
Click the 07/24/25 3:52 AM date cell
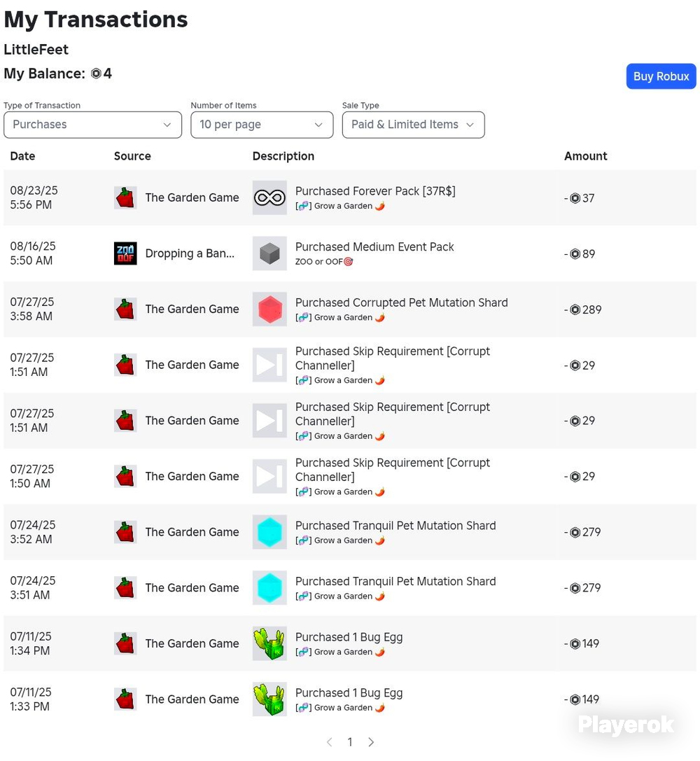(33, 532)
